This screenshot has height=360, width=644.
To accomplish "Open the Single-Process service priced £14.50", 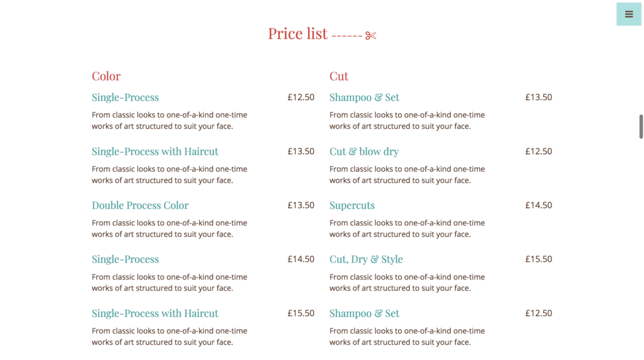I will [x=125, y=259].
